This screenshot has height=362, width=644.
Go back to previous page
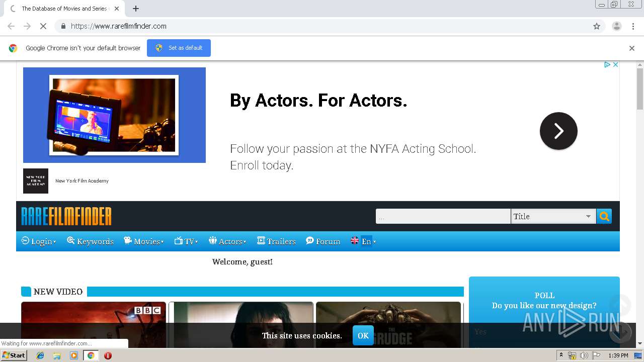point(11,26)
